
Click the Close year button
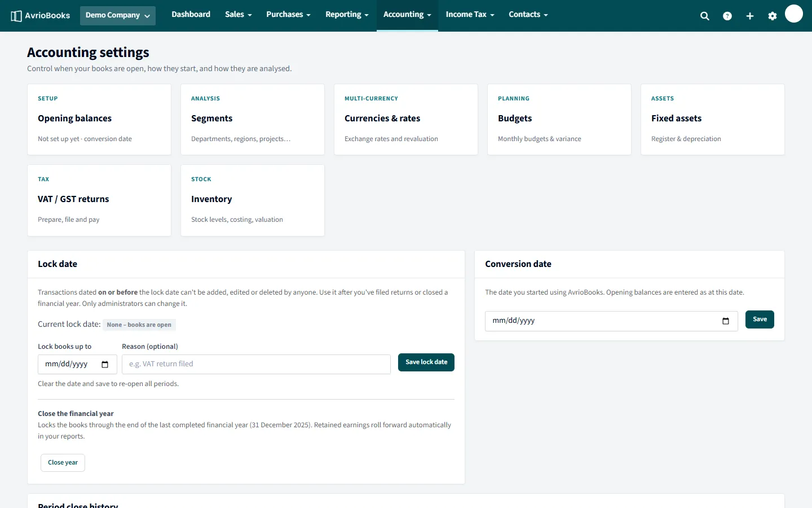click(63, 463)
